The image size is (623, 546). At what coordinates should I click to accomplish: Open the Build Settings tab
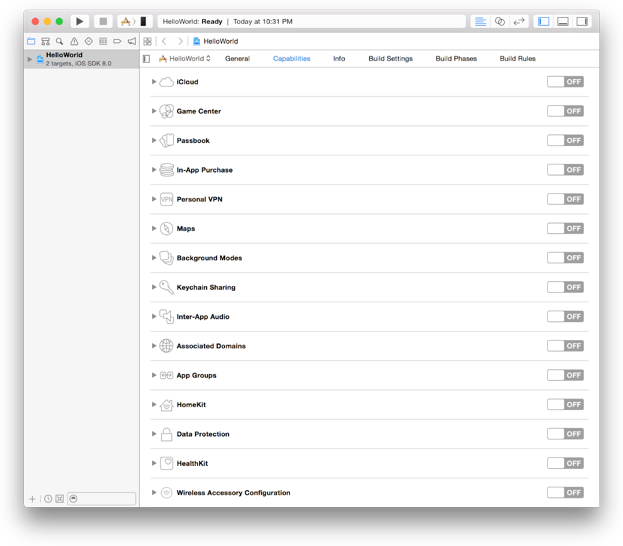[391, 59]
